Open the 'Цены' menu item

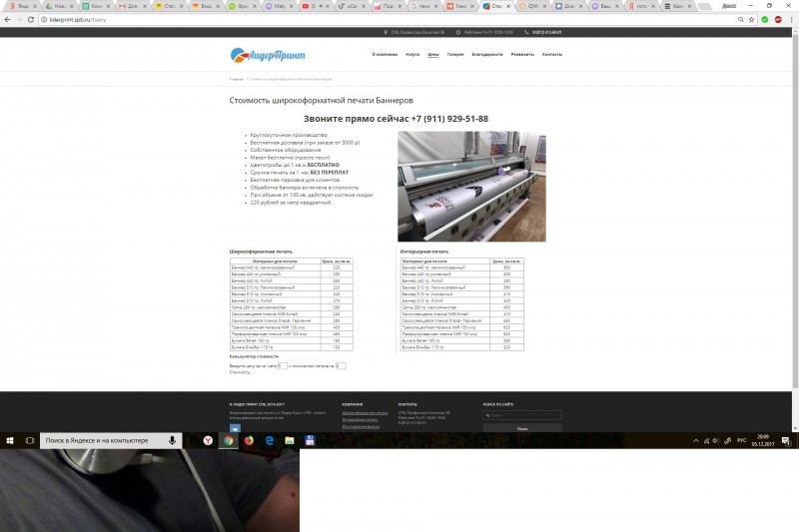(433, 54)
